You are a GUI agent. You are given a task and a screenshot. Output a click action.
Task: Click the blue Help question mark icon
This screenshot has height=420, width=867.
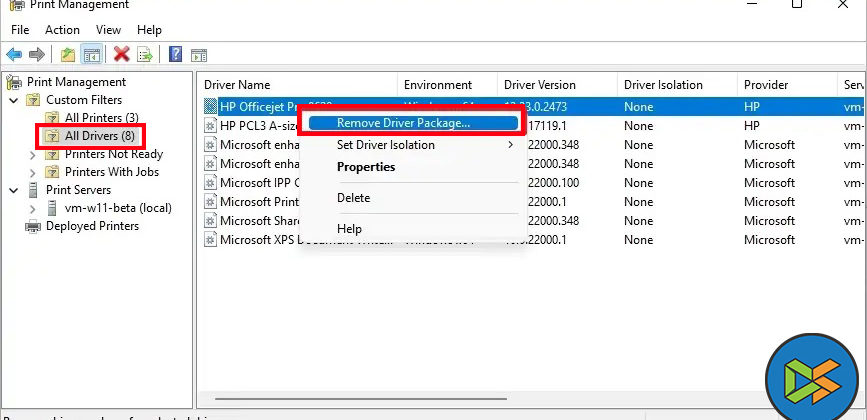175,54
